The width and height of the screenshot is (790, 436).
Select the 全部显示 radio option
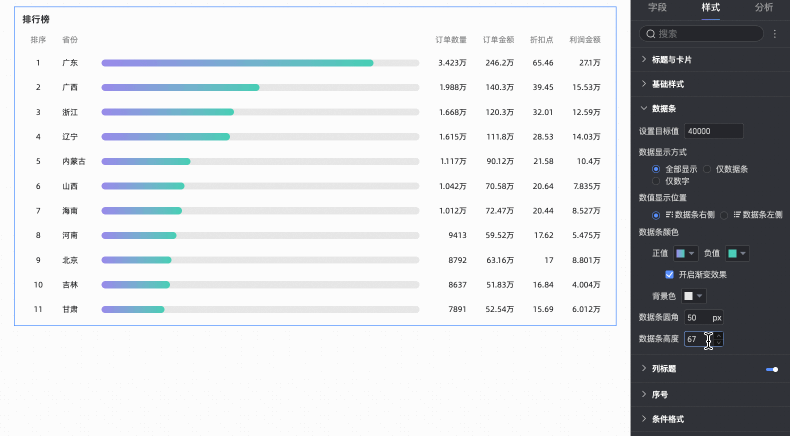point(656,169)
